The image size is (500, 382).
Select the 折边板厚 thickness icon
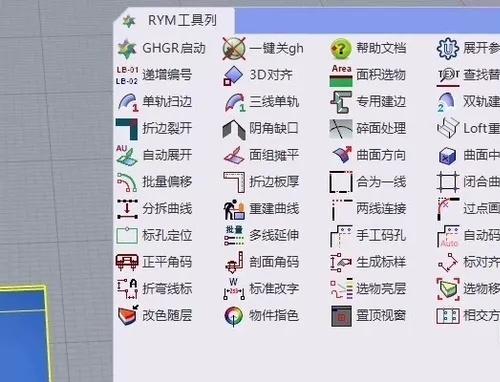(234, 182)
